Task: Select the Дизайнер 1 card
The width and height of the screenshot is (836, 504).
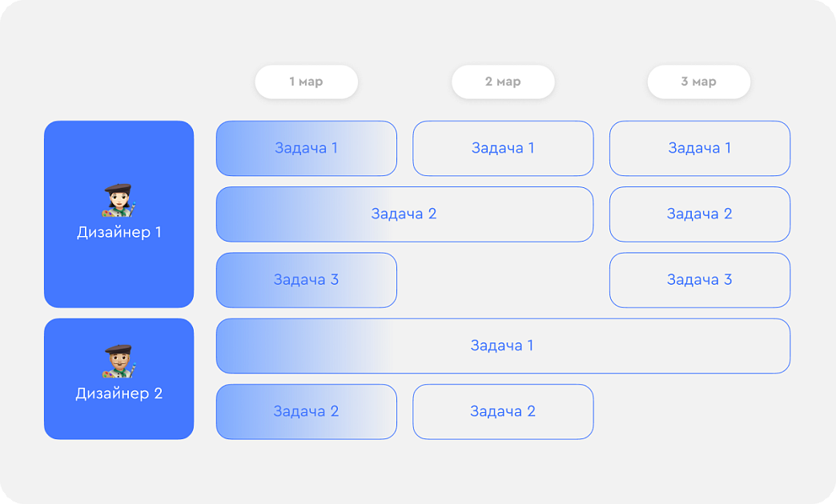Action: (119, 214)
